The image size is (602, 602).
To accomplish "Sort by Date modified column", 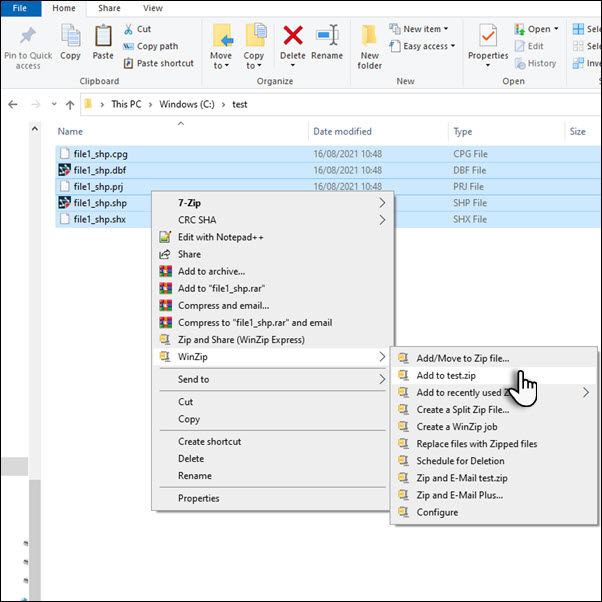I will 342,132.
